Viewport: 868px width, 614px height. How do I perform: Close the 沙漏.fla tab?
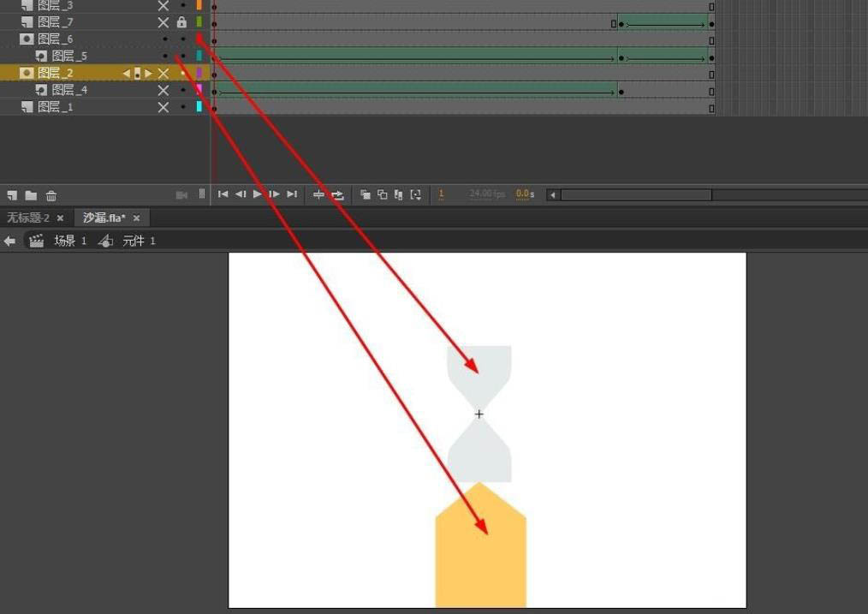(x=136, y=218)
